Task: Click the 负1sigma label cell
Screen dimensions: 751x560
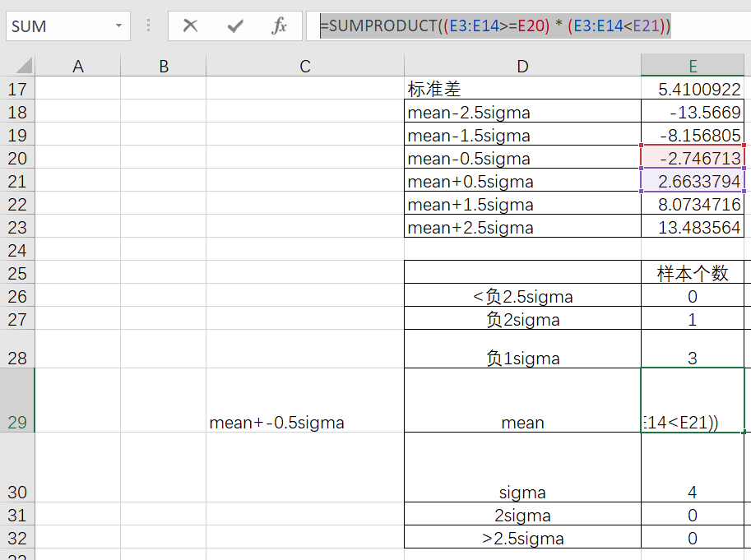Action: click(522, 349)
